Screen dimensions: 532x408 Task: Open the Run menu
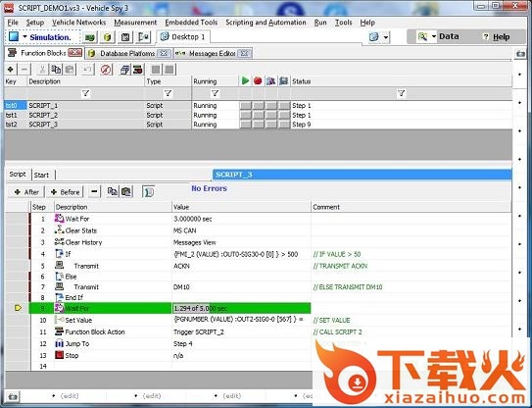point(320,23)
